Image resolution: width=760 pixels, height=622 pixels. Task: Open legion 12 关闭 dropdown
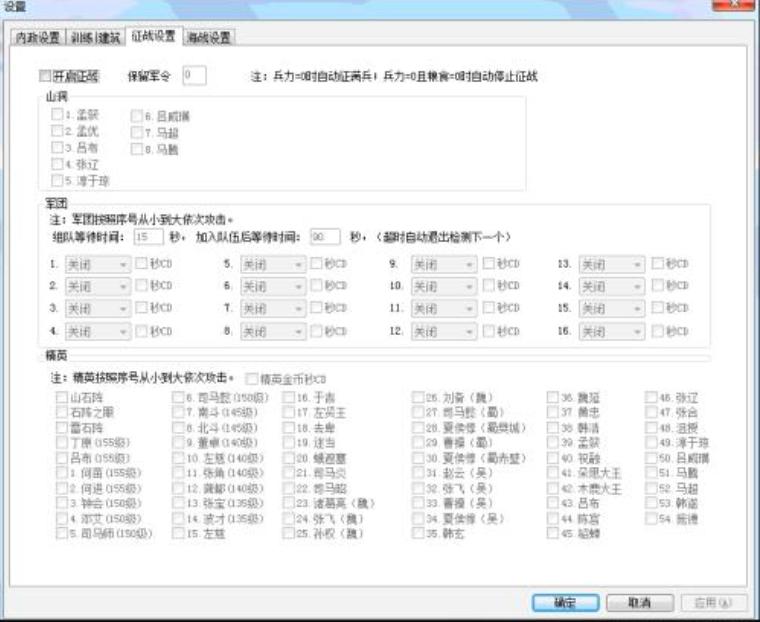tap(443, 332)
